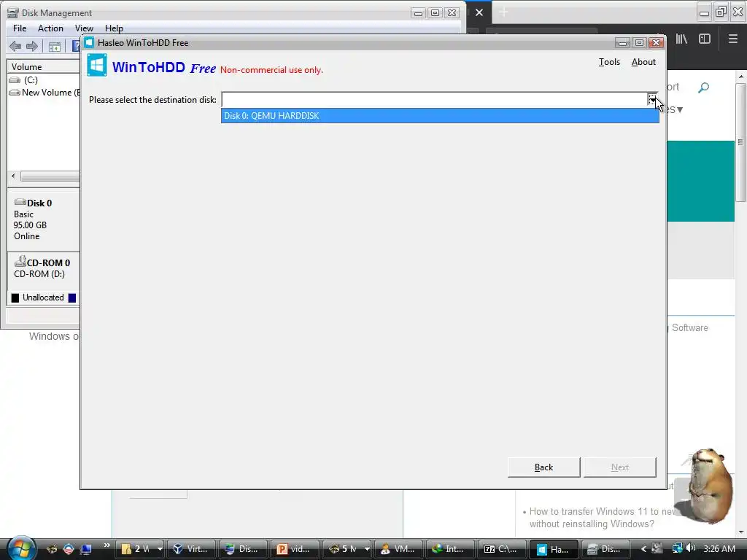Switch to 'VM...' taskbar button

click(x=398, y=549)
